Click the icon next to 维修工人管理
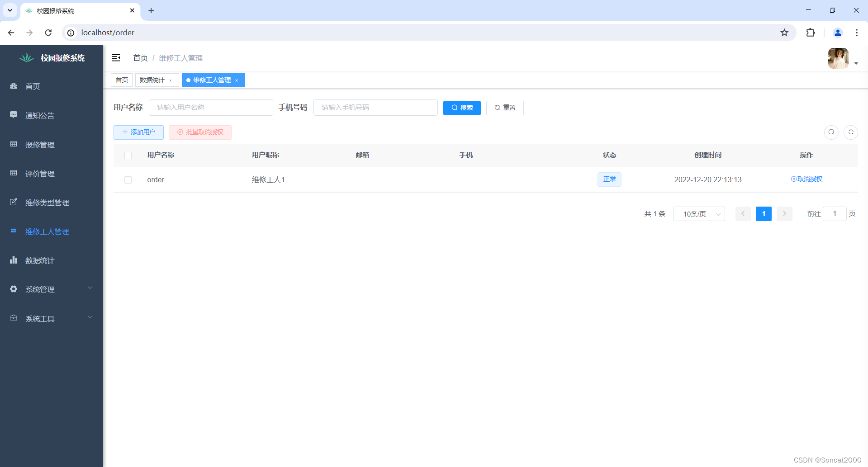This screenshot has width=868, height=467. click(x=14, y=231)
